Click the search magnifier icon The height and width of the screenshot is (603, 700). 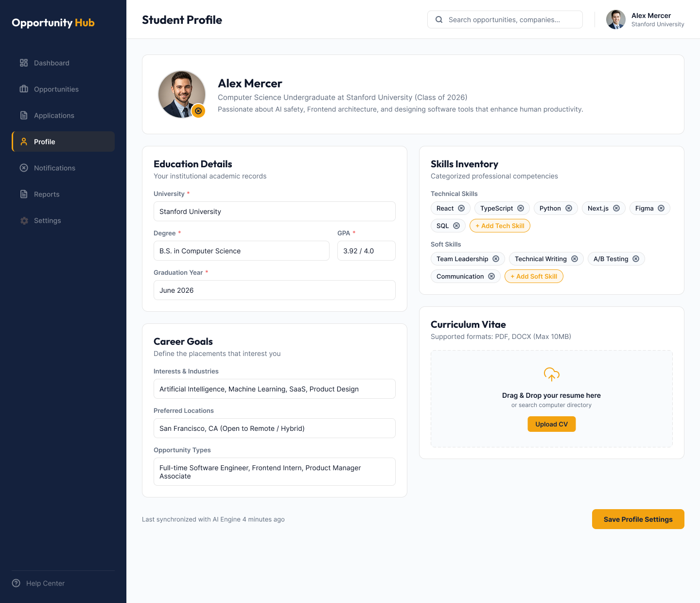(439, 19)
